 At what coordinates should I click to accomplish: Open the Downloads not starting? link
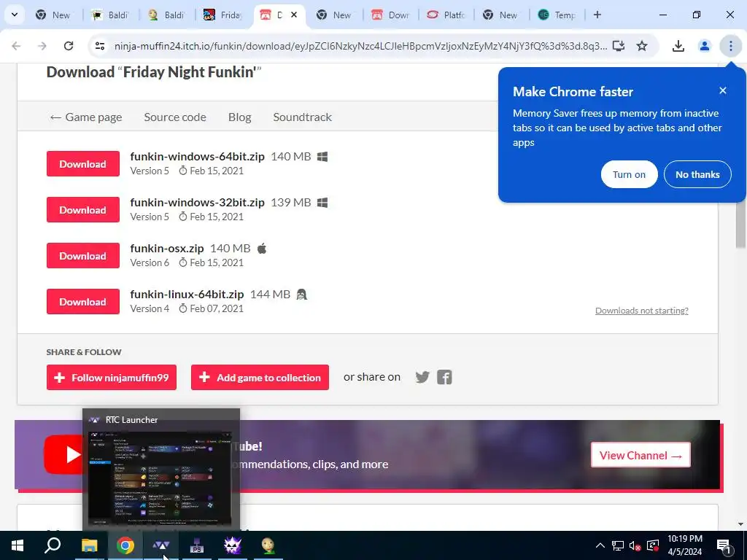point(642,311)
